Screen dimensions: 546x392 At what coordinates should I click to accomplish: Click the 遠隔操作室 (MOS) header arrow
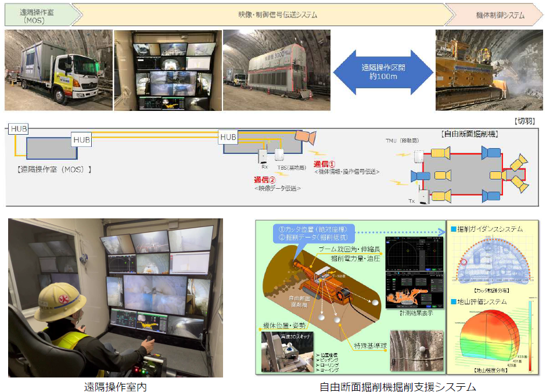pos(42,16)
